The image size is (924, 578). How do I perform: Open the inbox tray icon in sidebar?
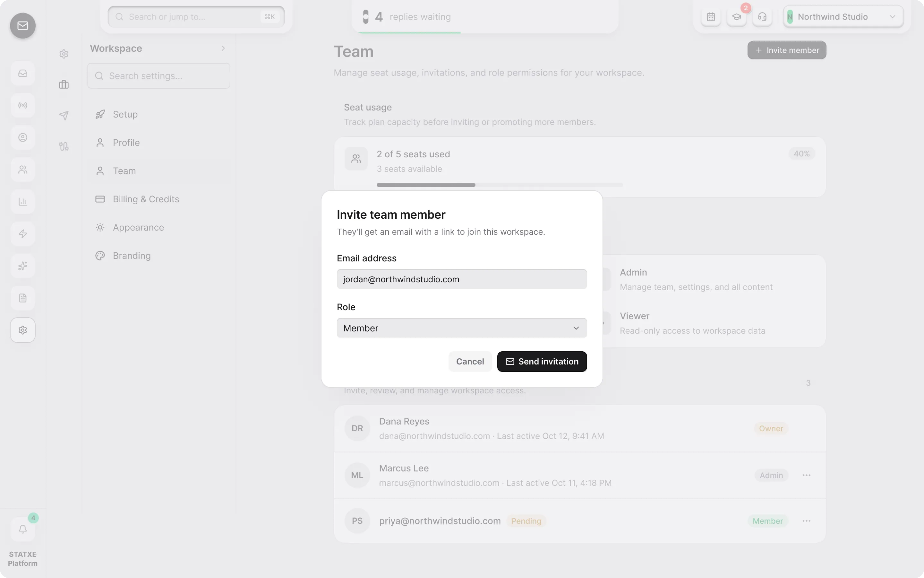pos(22,73)
